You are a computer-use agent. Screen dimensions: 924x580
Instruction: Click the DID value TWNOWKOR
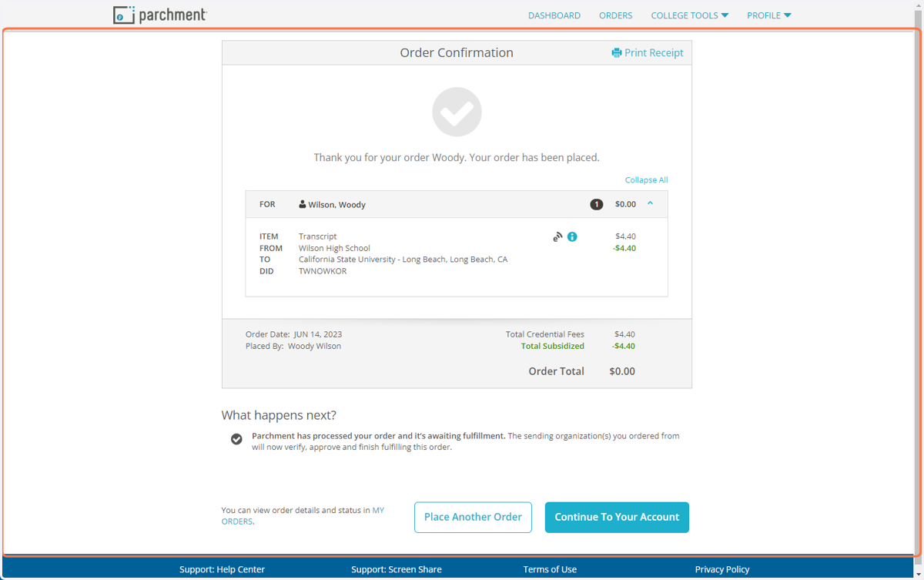click(x=323, y=271)
